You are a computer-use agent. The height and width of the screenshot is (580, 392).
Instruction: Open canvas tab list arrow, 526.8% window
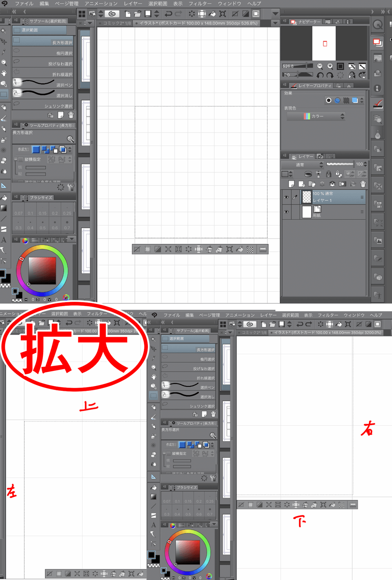pyautogui.click(x=275, y=23)
